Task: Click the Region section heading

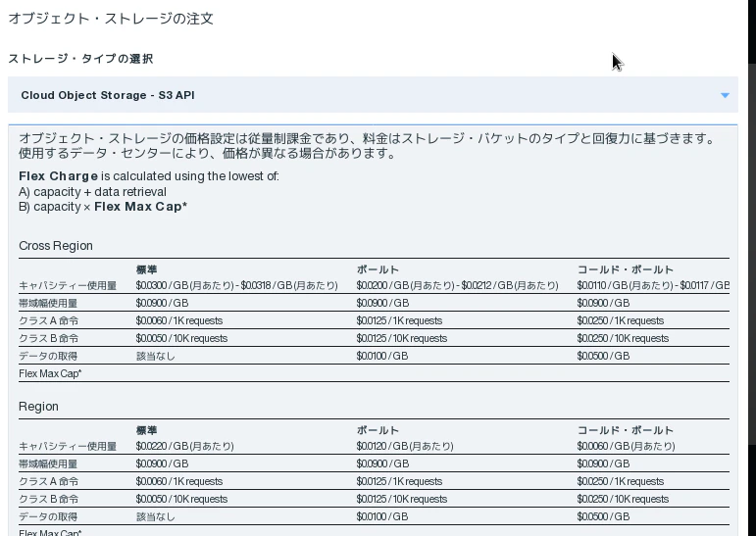Action: 38,407
